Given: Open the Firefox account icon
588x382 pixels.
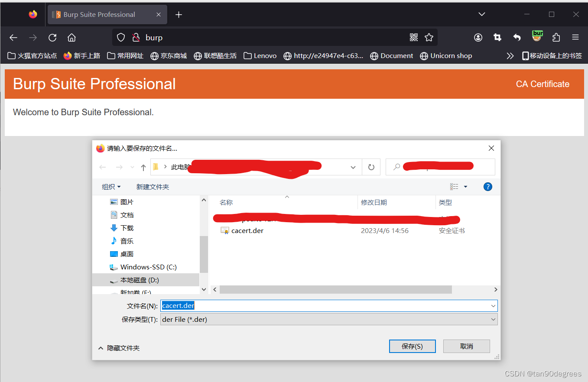Looking at the screenshot, I should coord(478,38).
